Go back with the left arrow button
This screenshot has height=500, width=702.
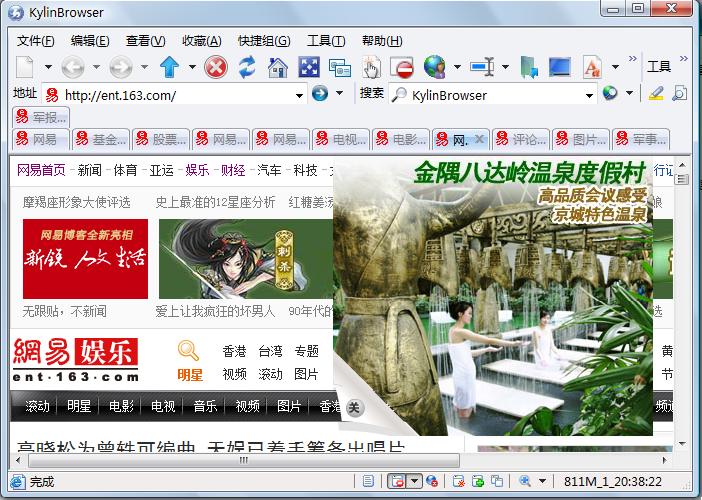[73, 67]
